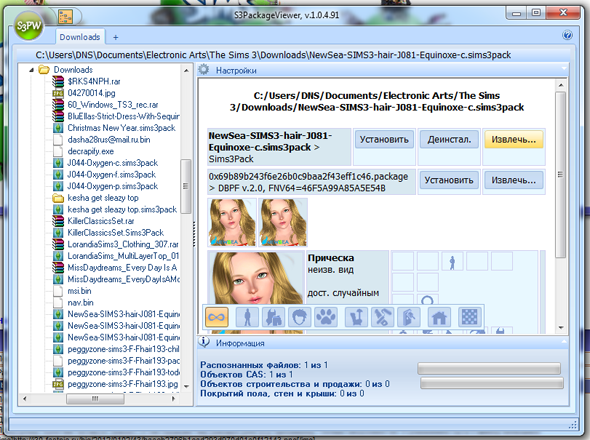The width and height of the screenshot is (590, 440).
Task: Select KillerClassicsSet.Sims3Pack
Action: [x=116, y=233]
